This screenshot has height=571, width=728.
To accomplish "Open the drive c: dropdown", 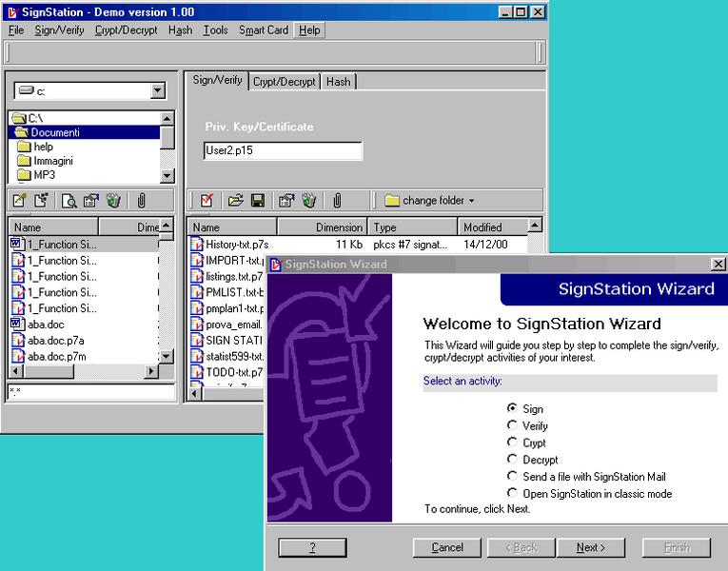I will tap(158, 90).
